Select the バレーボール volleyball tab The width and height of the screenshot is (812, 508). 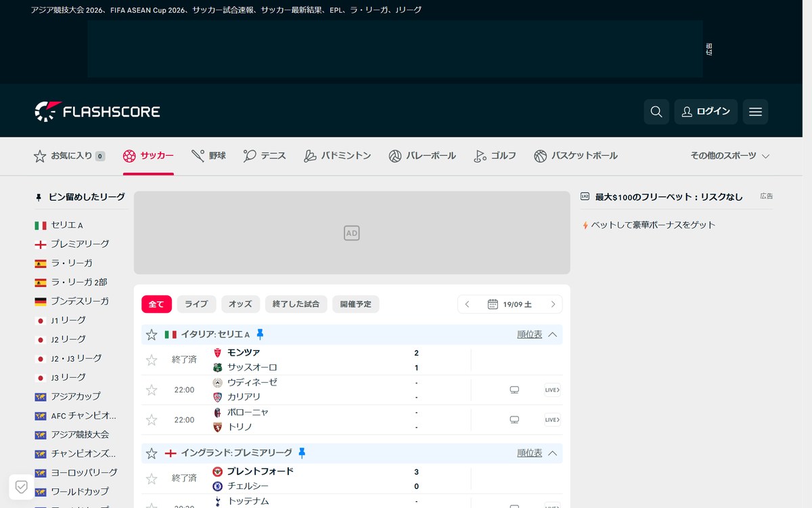coord(422,156)
